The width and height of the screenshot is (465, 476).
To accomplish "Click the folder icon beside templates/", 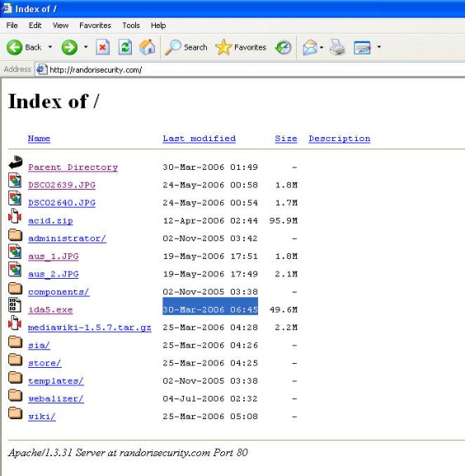I will pos(15,377).
